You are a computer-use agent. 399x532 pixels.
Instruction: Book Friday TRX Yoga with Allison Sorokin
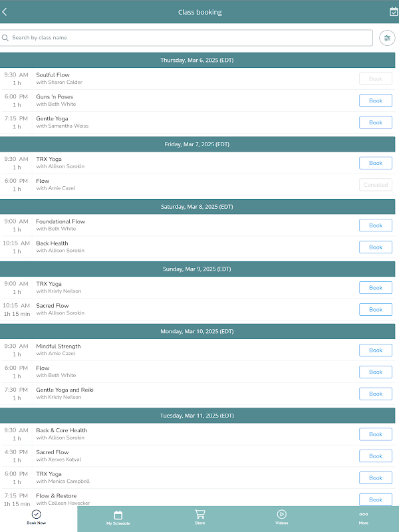pyautogui.click(x=375, y=163)
